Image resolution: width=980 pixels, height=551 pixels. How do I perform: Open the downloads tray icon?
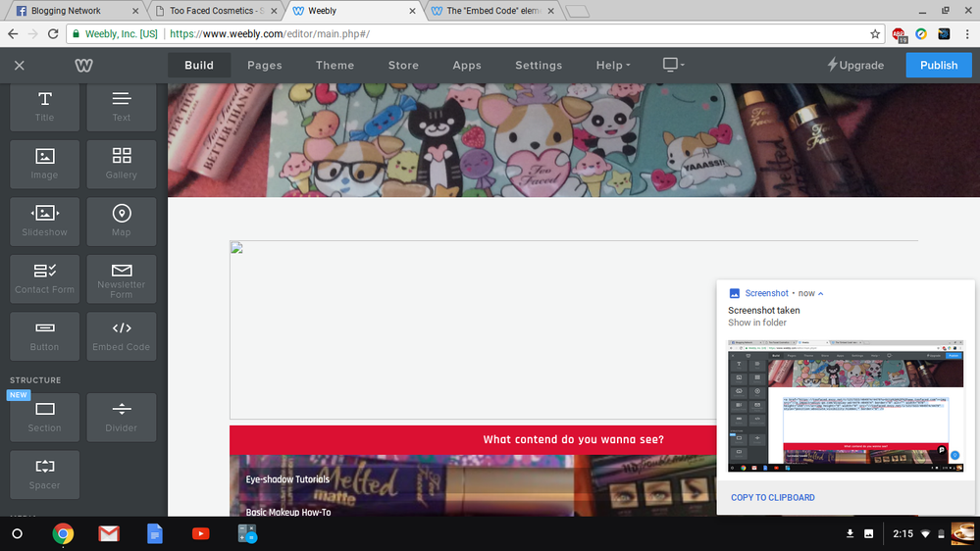pos(850,533)
